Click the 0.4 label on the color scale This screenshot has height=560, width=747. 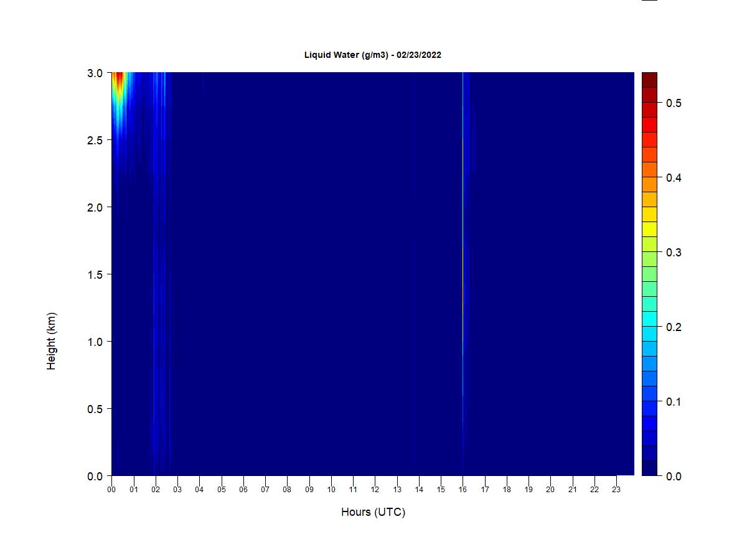(674, 177)
